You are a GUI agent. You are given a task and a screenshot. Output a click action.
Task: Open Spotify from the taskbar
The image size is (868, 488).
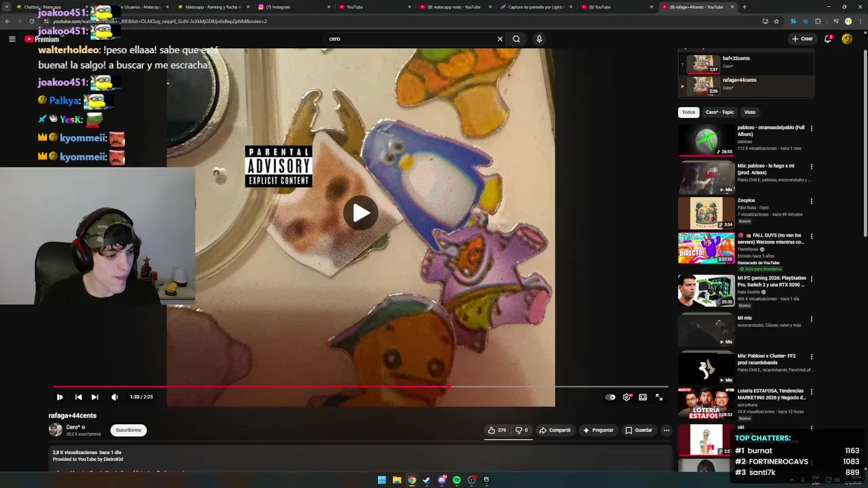(456, 480)
